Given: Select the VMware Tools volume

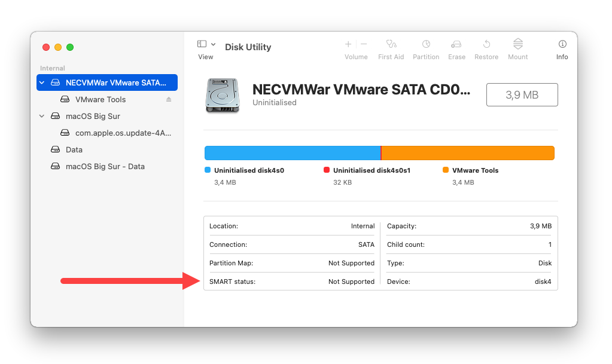Looking at the screenshot, I should tap(101, 99).
